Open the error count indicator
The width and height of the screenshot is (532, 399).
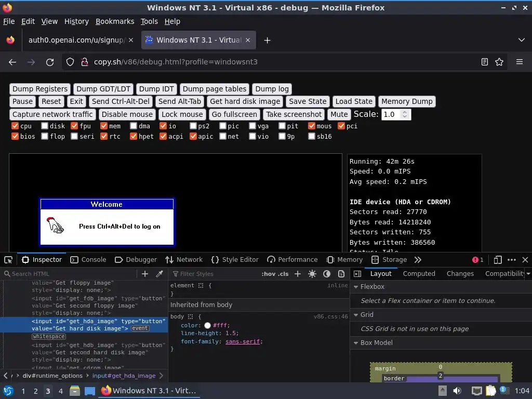point(478,260)
